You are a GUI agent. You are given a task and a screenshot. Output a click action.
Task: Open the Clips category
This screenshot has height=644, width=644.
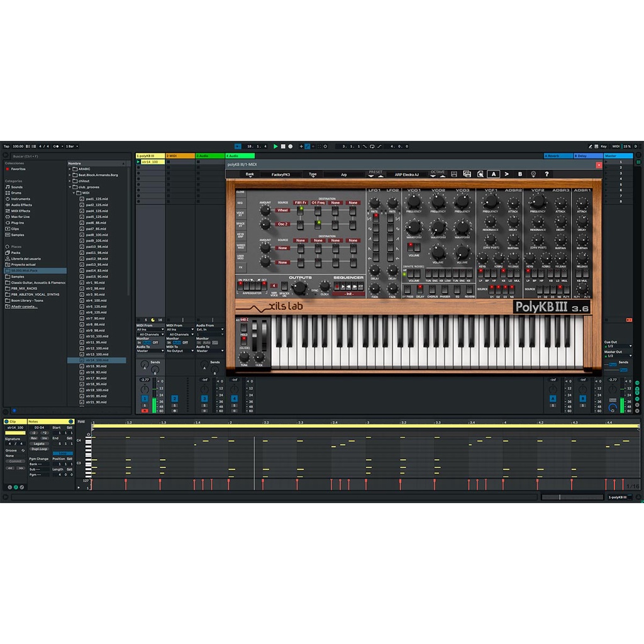(x=15, y=229)
